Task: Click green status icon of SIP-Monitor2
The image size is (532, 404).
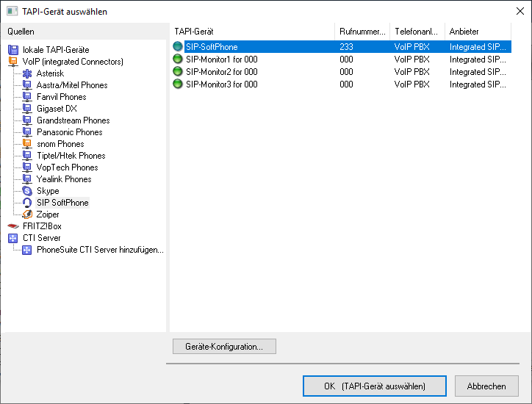Action: pyautogui.click(x=177, y=72)
